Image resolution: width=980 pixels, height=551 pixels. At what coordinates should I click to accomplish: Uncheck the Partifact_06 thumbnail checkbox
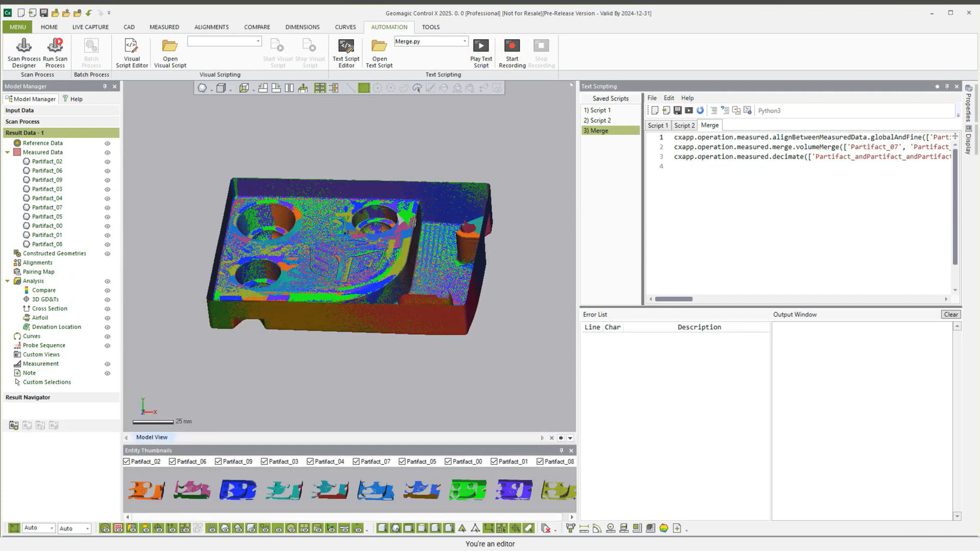(172, 462)
